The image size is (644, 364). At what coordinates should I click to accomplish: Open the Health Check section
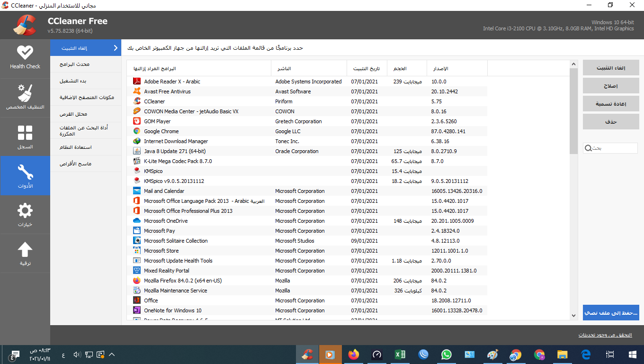tap(25, 58)
